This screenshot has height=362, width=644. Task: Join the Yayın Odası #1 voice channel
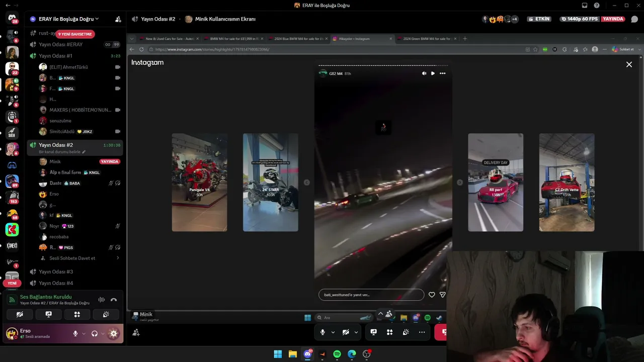point(55,56)
